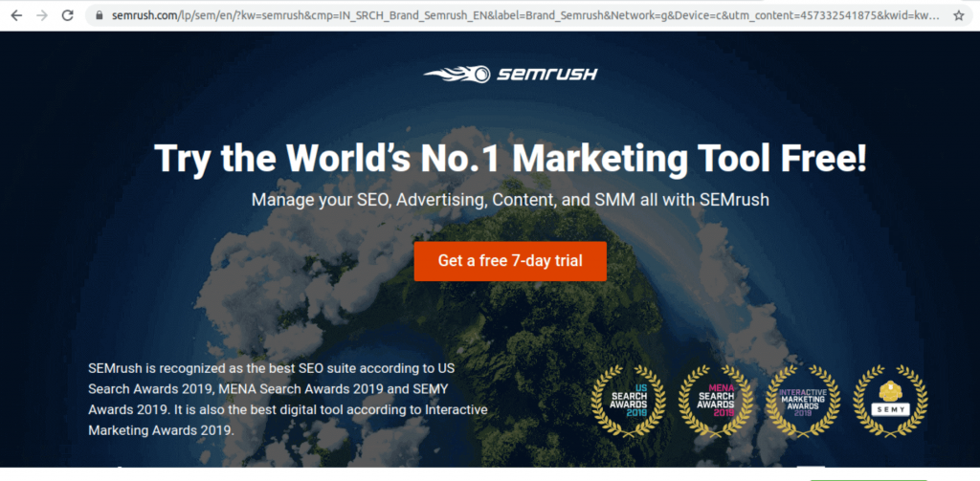
Task: Click the browser forward arrow
Action: [x=42, y=15]
